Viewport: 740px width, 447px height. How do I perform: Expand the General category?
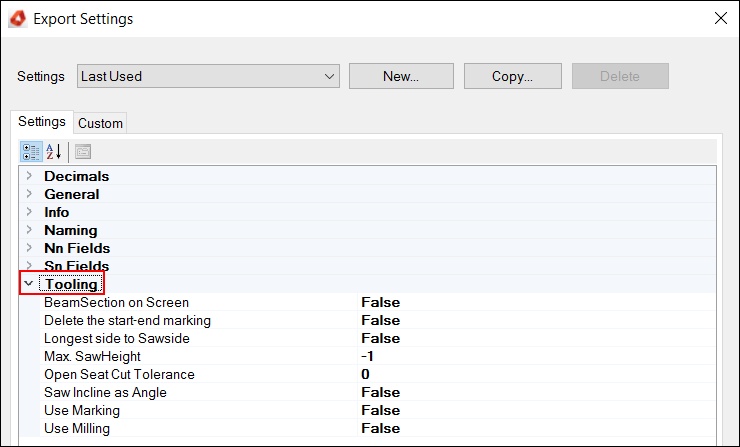pos(29,194)
